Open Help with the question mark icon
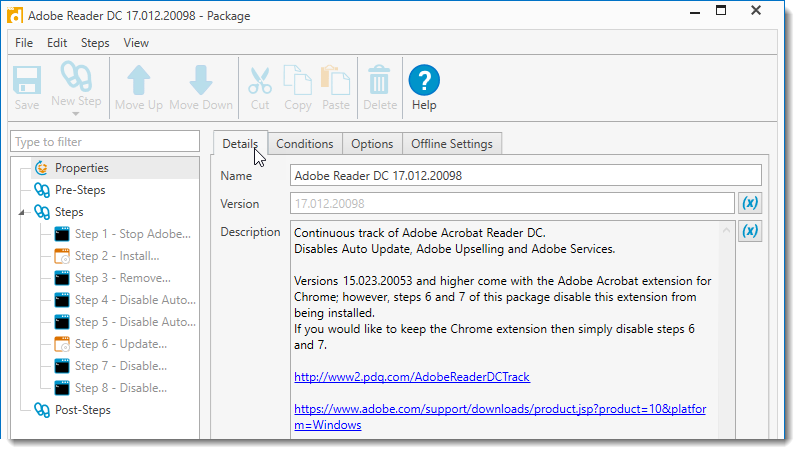Screen dimensions: 800x454 [x=424, y=82]
